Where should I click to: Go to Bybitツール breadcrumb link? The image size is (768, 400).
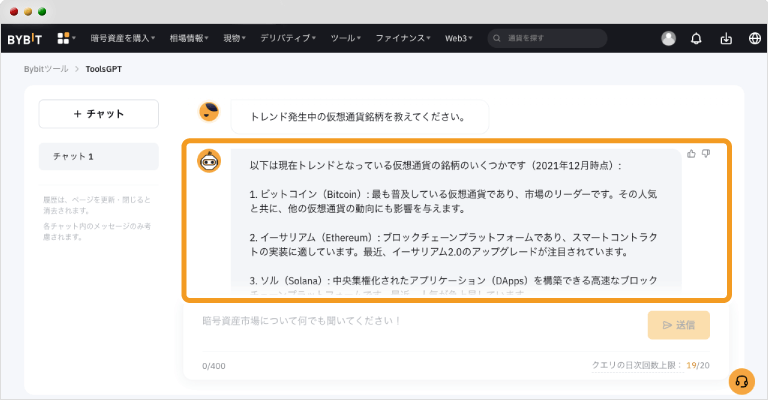[x=46, y=69]
